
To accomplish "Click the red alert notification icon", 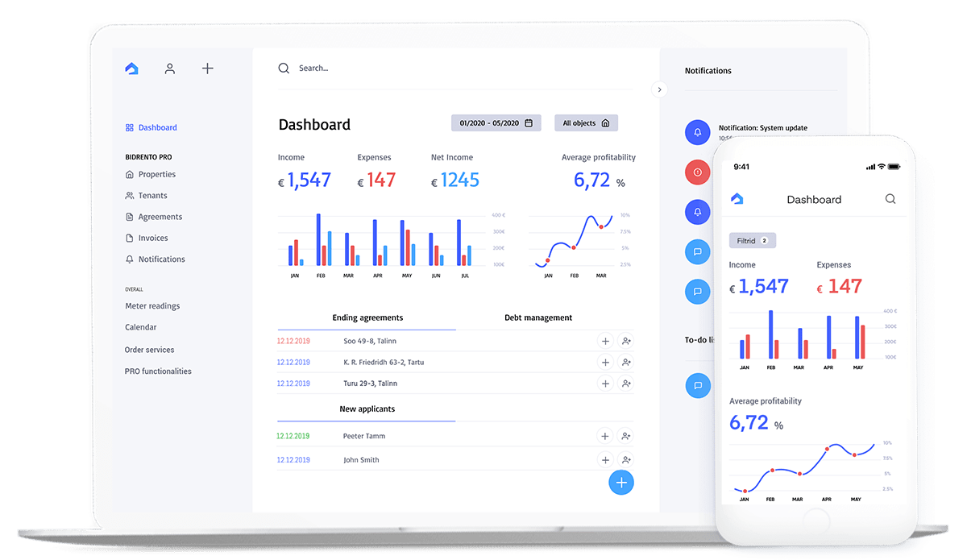I will [x=697, y=172].
